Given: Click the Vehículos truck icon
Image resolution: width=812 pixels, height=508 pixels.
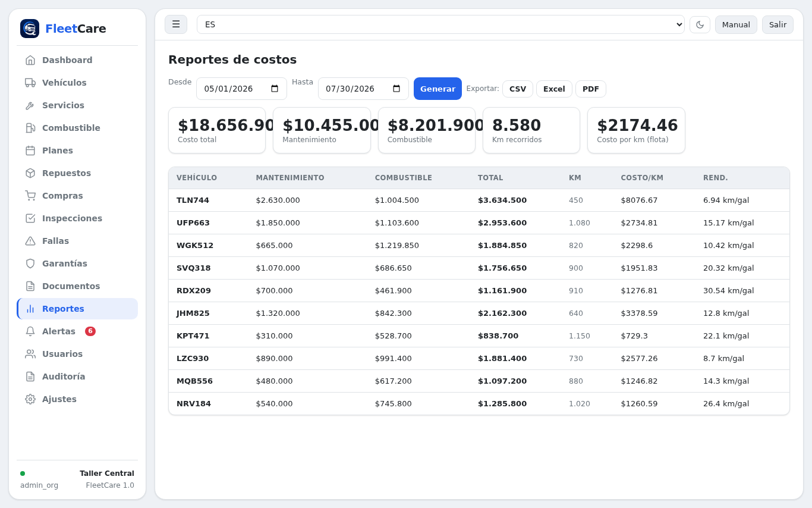Looking at the screenshot, I should [30, 83].
